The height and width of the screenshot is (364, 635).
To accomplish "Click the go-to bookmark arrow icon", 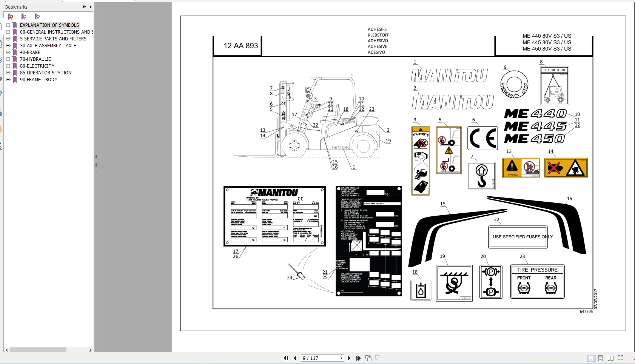I will [x=37, y=17].
